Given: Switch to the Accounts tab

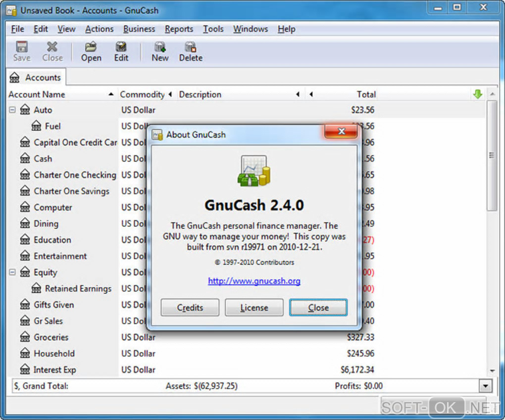Looking at the screenshot, I should [36, 78].
